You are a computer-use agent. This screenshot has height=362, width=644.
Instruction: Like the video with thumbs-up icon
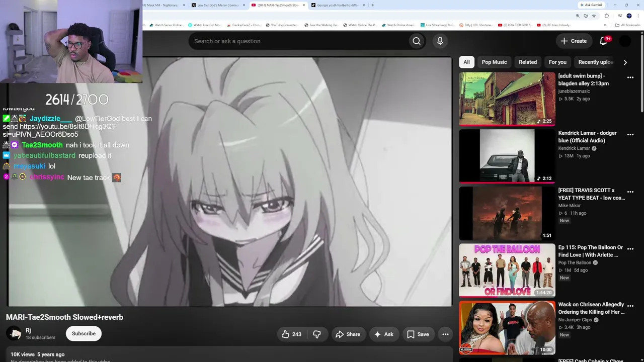coord(292,334)
